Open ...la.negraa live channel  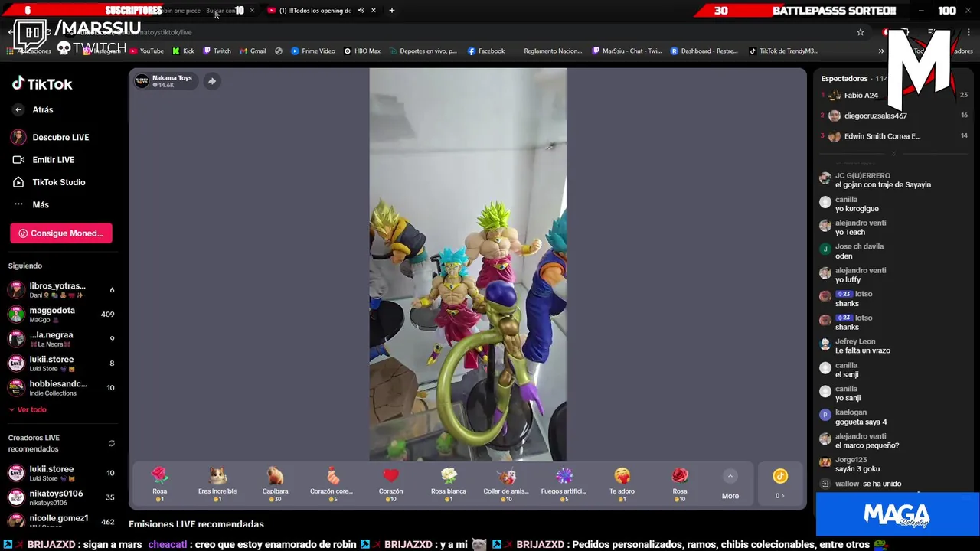click(x=61, y=339)
